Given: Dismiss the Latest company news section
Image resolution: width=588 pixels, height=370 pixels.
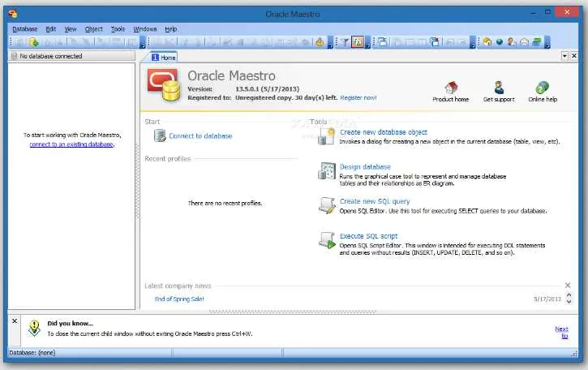Looking at the screenshot, I should [568, 285].
